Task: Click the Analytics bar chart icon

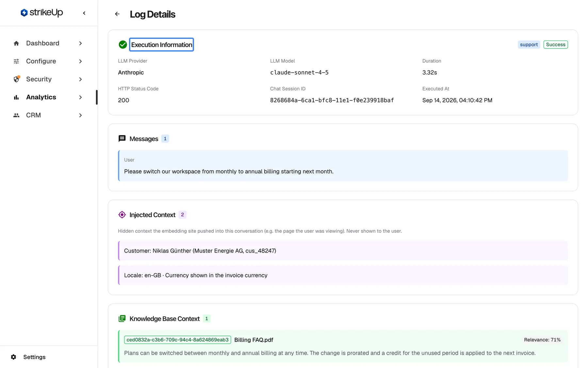Action: (x=16, y=97)
